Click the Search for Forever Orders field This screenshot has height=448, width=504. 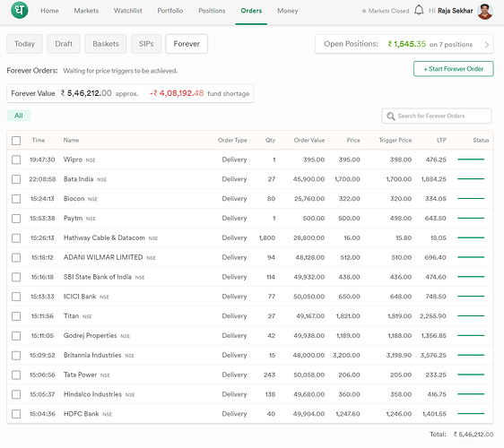pos(437,116)
